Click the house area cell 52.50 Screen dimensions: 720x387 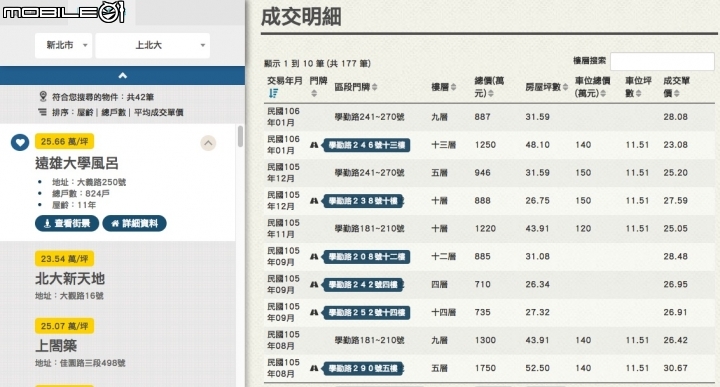[538, 368]
